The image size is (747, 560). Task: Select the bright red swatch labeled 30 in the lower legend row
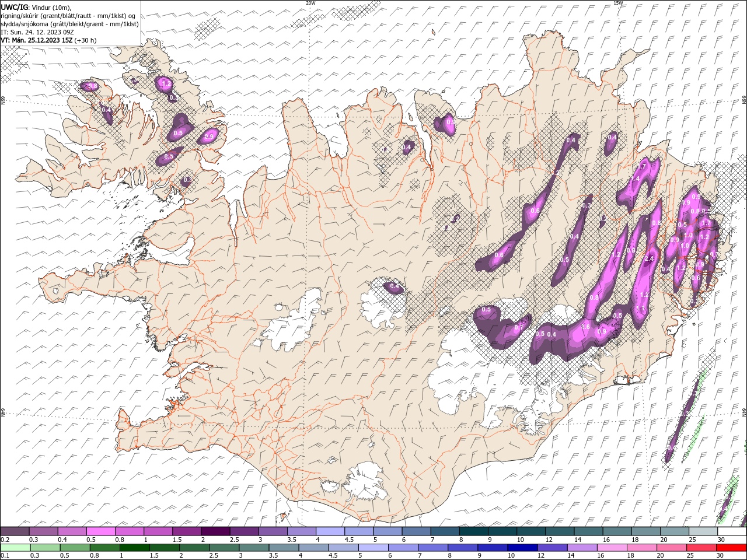(x=732, y=548)
